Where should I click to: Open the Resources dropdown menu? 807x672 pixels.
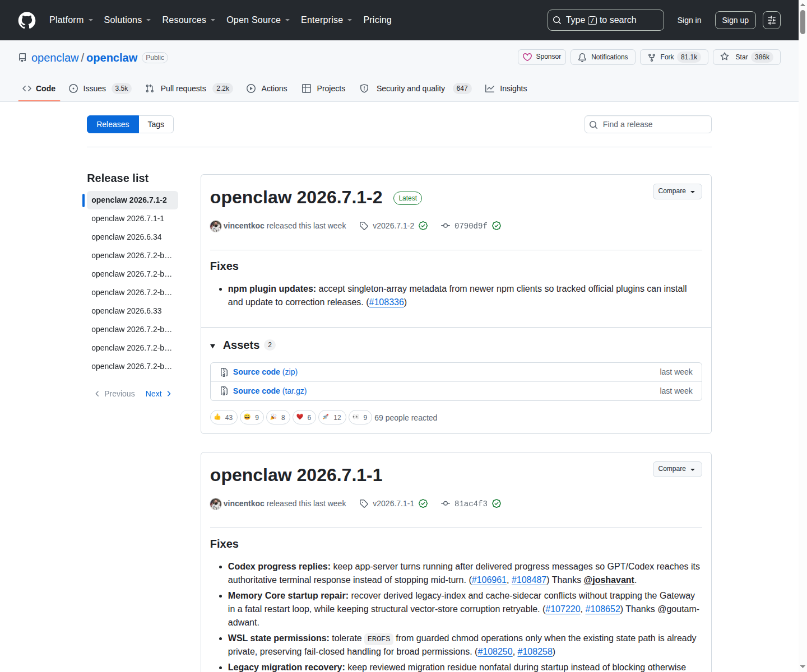coord(189,20)
